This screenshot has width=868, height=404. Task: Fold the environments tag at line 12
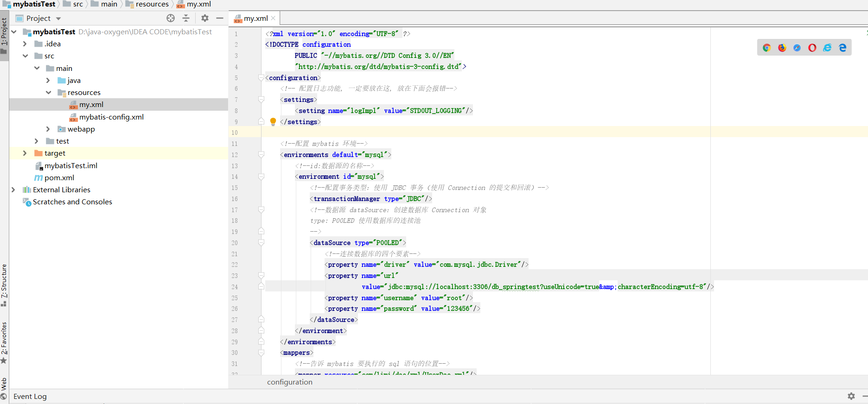coord(261,154)
